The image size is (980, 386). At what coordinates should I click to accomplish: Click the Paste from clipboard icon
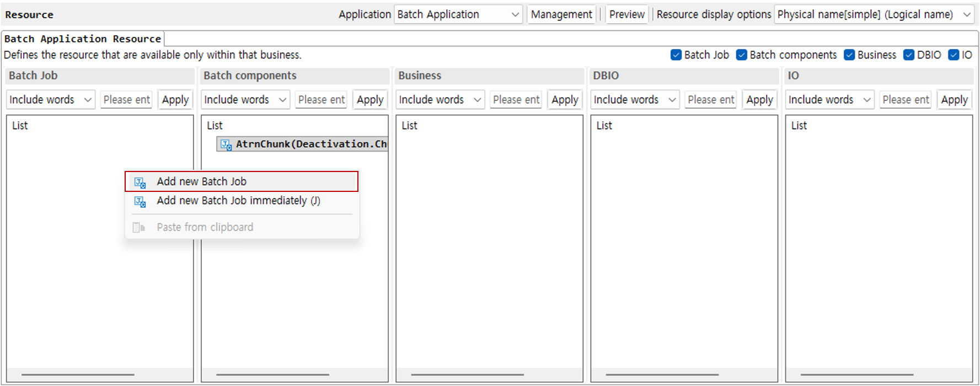[139, 227]
